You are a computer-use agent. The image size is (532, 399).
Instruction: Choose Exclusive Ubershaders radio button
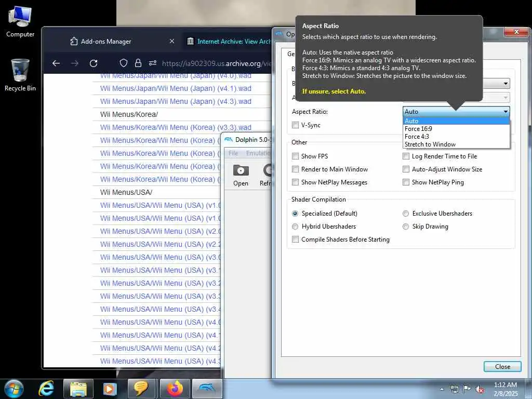(406, 214)
